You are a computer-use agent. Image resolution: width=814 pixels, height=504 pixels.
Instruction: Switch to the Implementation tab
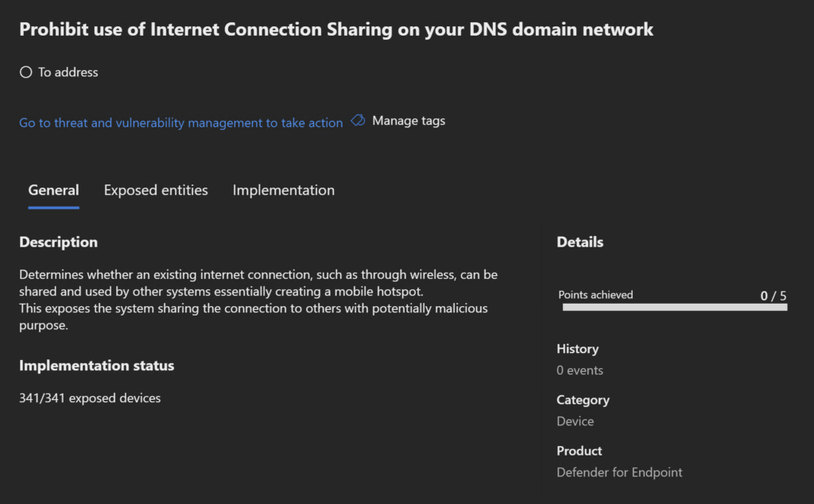[x=283, y=191]
